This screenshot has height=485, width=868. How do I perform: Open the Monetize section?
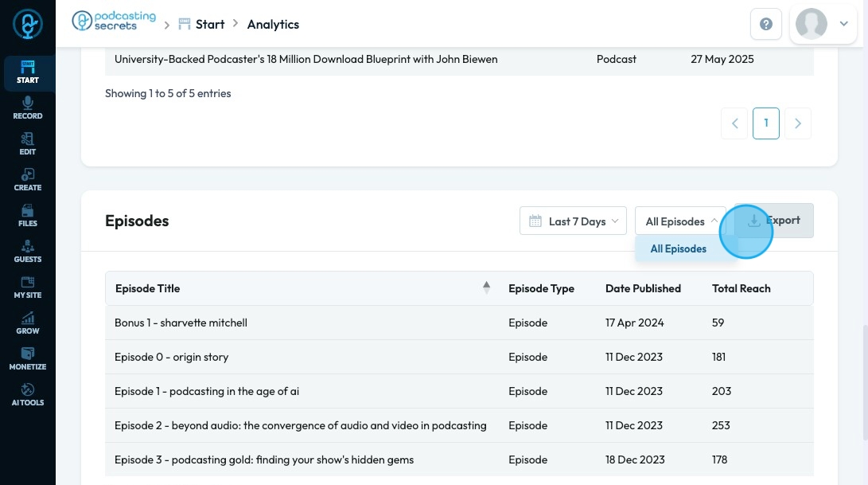[x=27, y=359]
